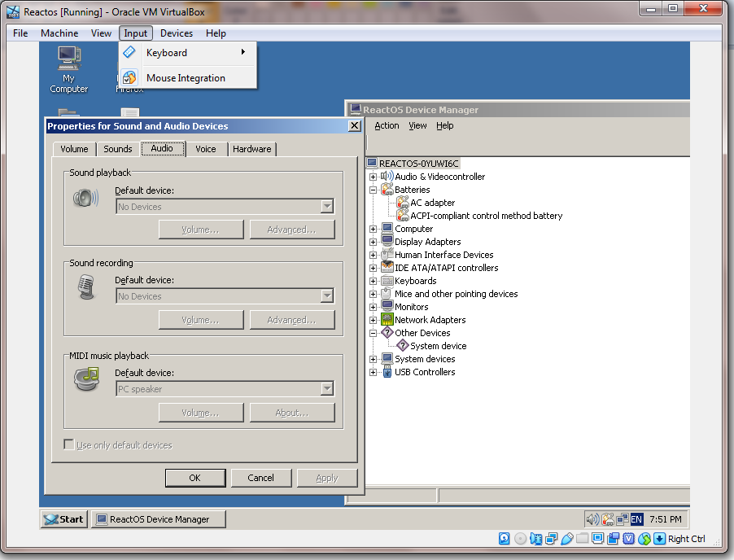The image size is (734, 560).
Task: Click the Sound recording microphone icon
Action: pyautogui.click(x=86, y=287)
